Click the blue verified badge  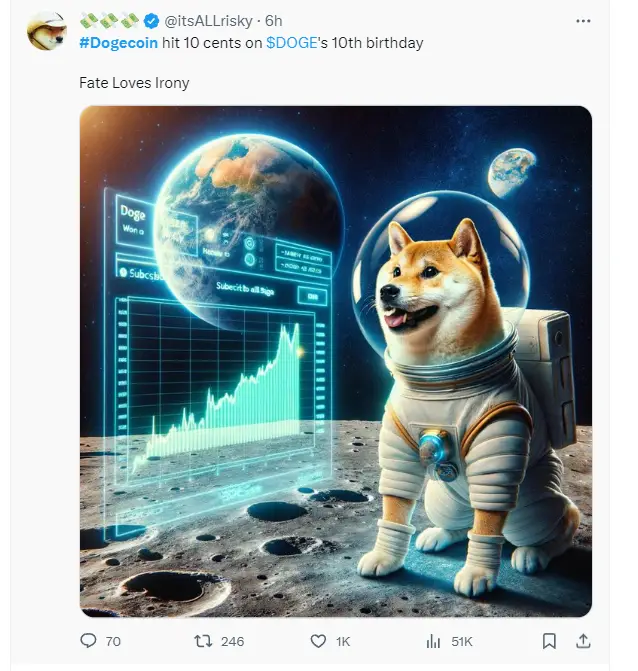point(151,21)
